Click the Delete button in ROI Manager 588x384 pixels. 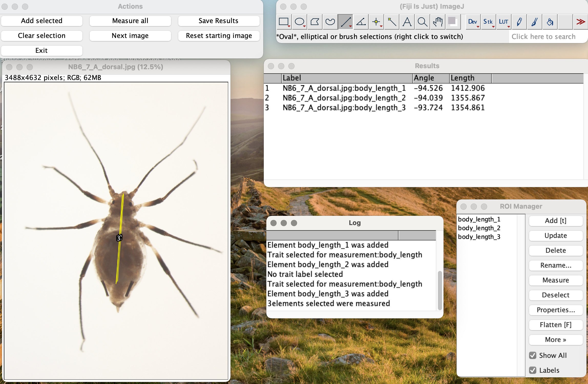pos(556,250)
